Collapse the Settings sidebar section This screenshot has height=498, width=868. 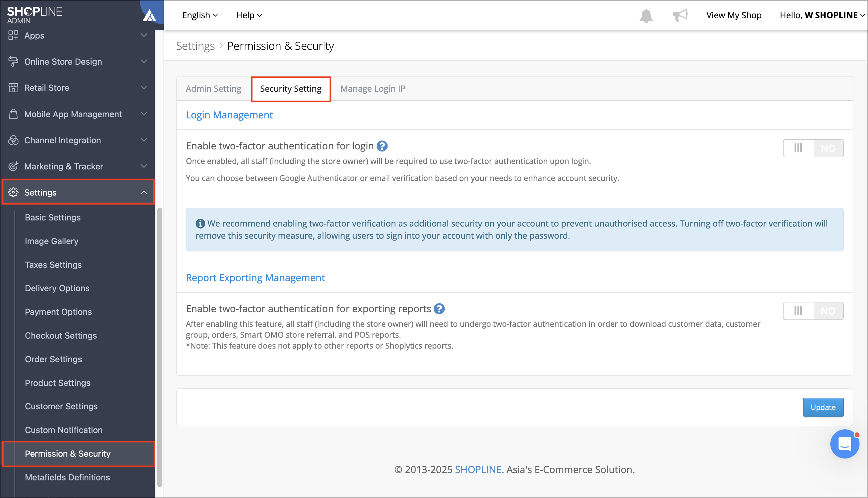coord(78,192)
